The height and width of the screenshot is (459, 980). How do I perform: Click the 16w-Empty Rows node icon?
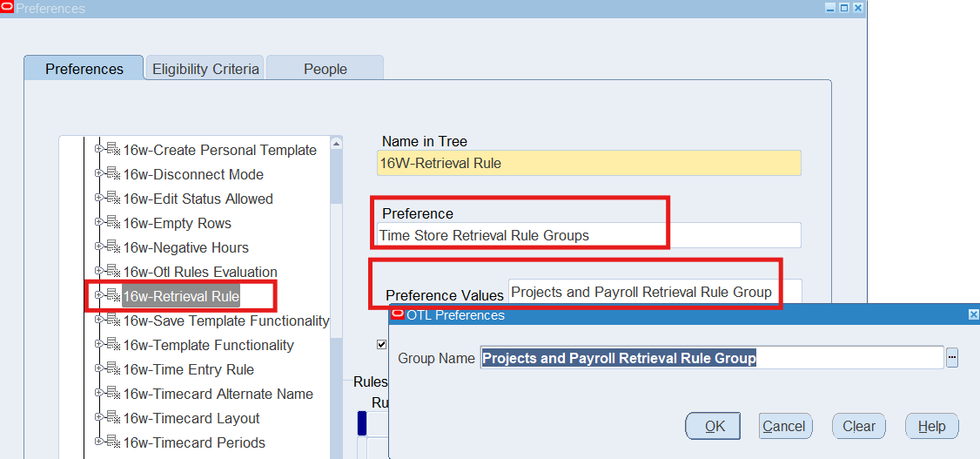[x=112, y=223]
